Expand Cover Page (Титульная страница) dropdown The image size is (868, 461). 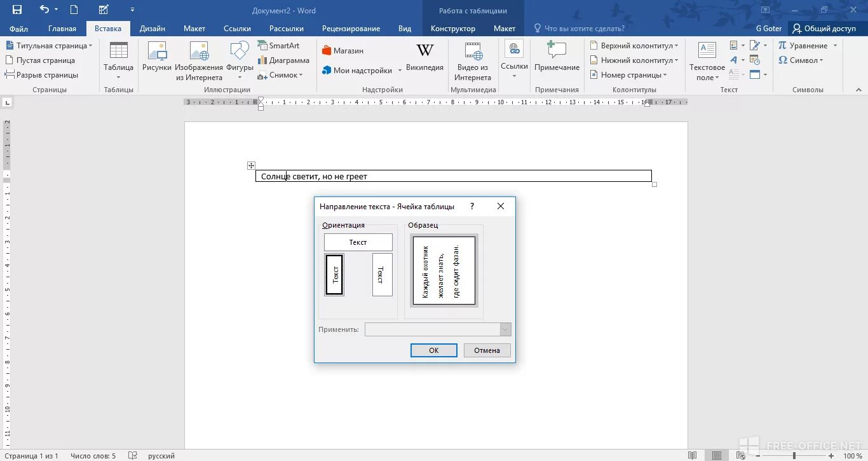point(90,46)
